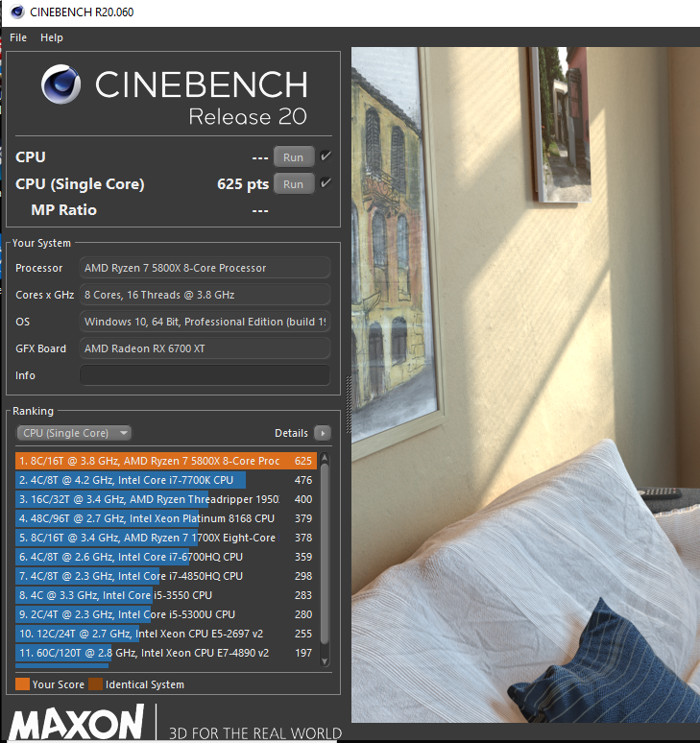Select ranking row 2 Intel Core i7-7700K
This screenshot has height=743, width=700.
tap(166, 480)
